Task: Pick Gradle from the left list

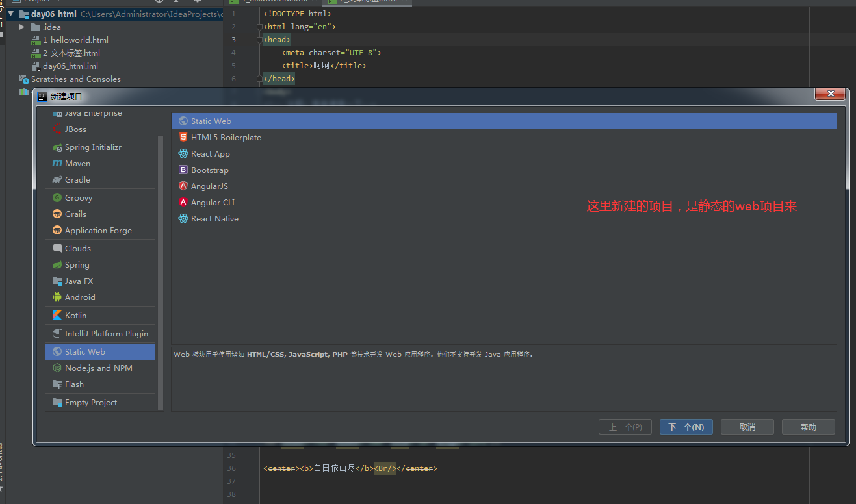Action: 100,180
